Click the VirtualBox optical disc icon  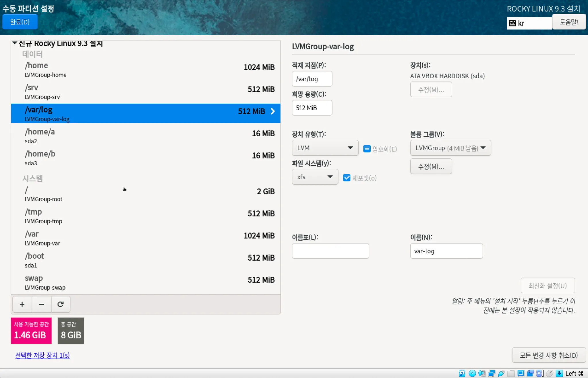point(472,373)
